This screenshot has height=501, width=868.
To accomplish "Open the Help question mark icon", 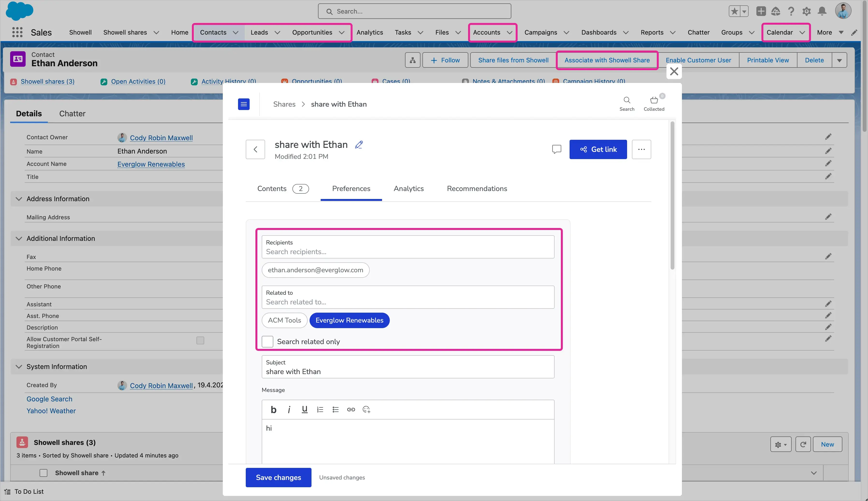I will tap(791, 11).
